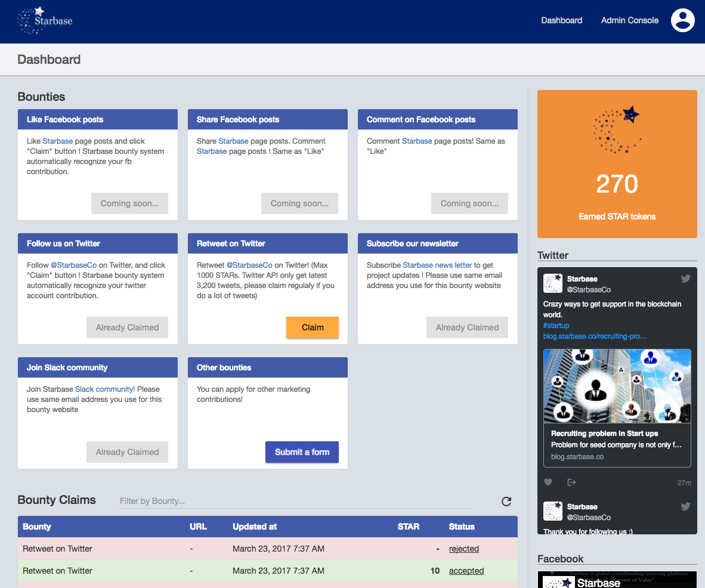Claim the Retweet on Twitter bounty

pyautogui.click(x=313, y=327)
